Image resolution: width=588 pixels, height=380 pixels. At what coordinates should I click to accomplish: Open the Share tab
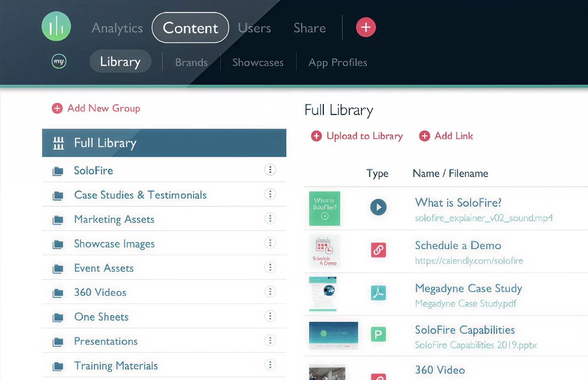coord(310,28)
